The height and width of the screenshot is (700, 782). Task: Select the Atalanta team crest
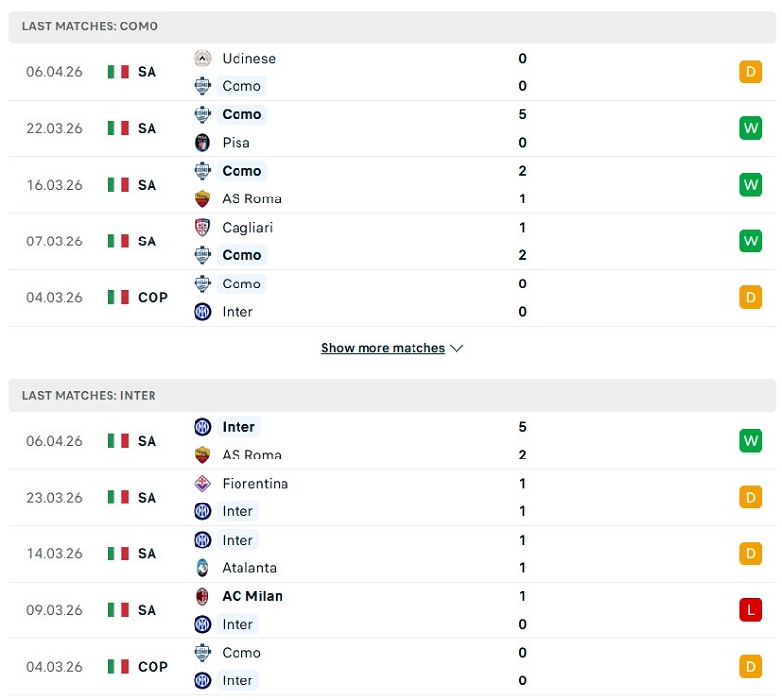point(202,567)
